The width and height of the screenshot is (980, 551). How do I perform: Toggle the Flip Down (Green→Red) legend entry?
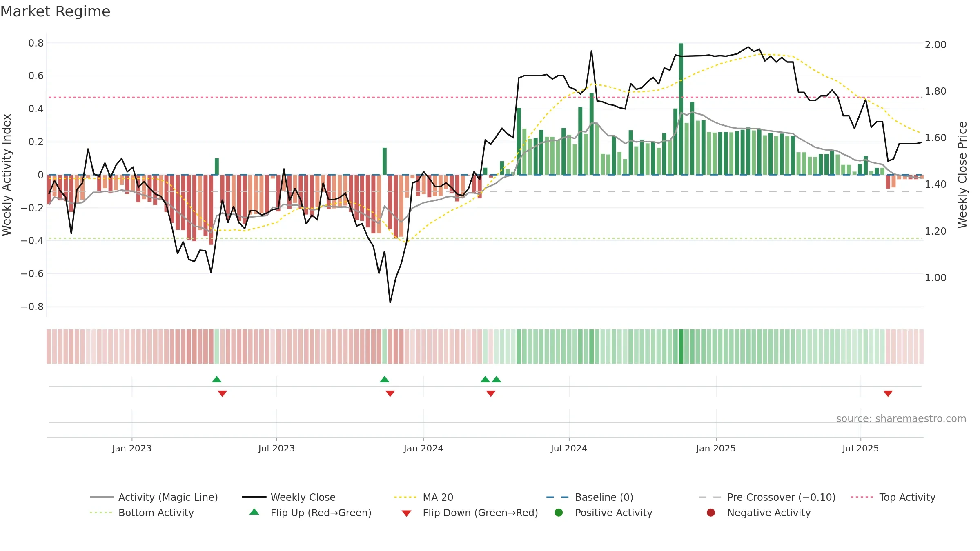pos(470,513)
